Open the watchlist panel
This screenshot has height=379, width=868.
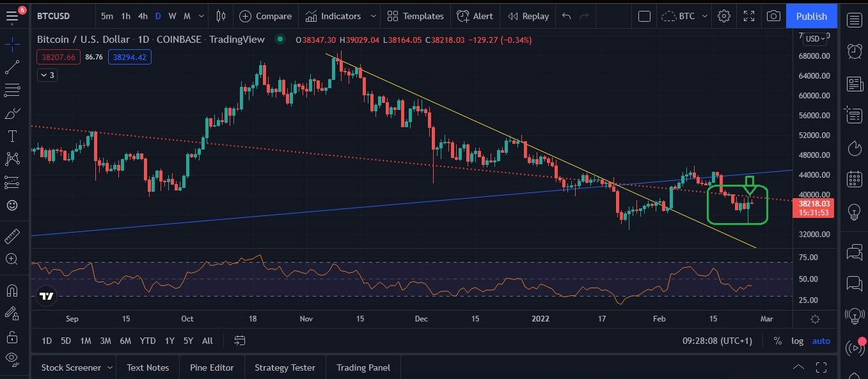click(x=854, y=20)
